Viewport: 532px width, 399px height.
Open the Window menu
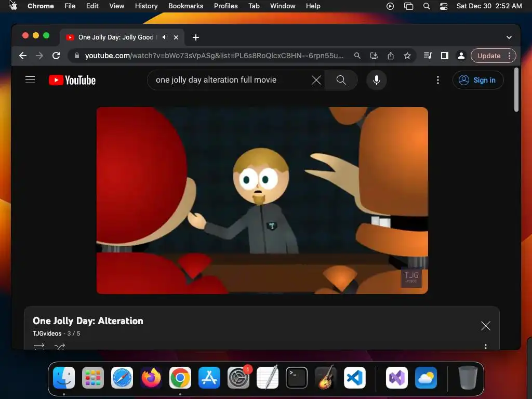[x=283, y=6]
